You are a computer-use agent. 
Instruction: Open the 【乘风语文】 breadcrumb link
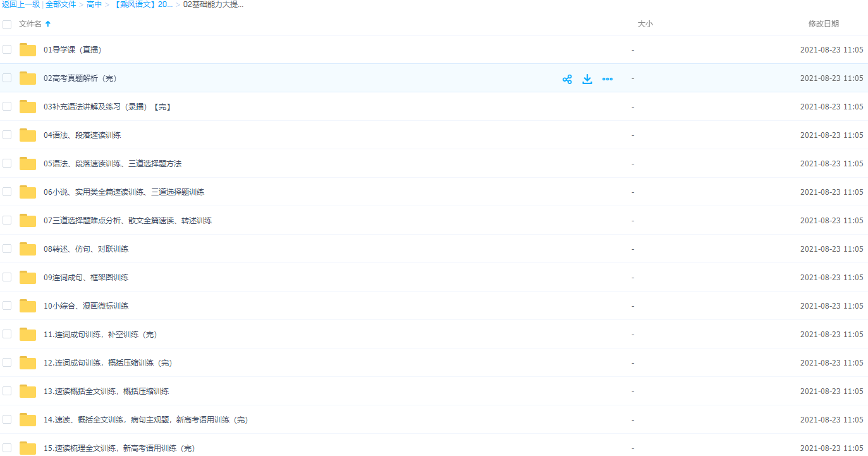tap(143, 4)
